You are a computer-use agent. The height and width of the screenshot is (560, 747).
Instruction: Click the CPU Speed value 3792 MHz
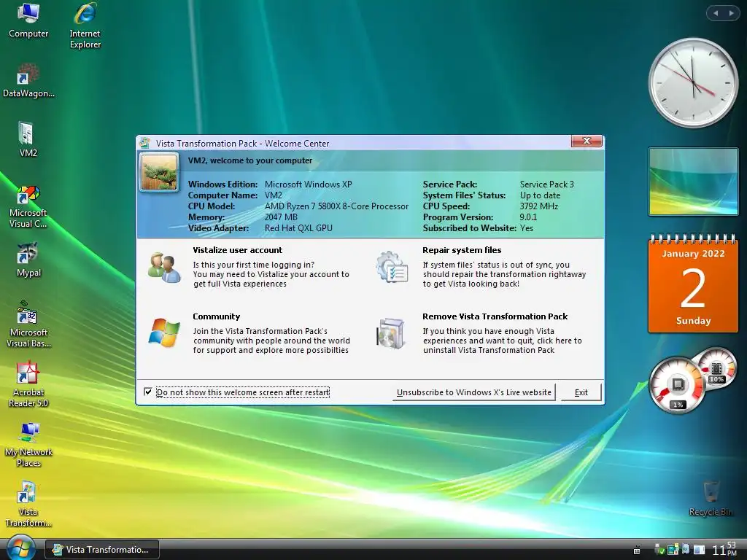coord(539,206)
